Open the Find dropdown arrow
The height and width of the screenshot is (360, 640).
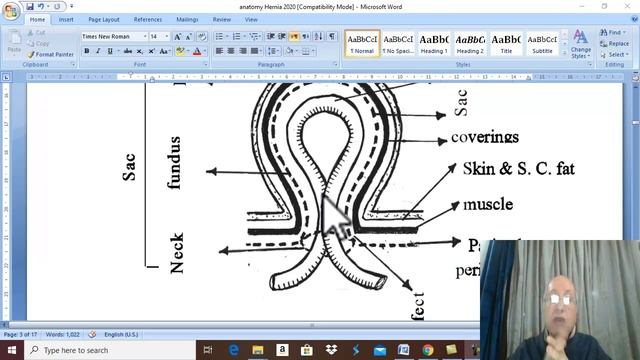[625, 32]
